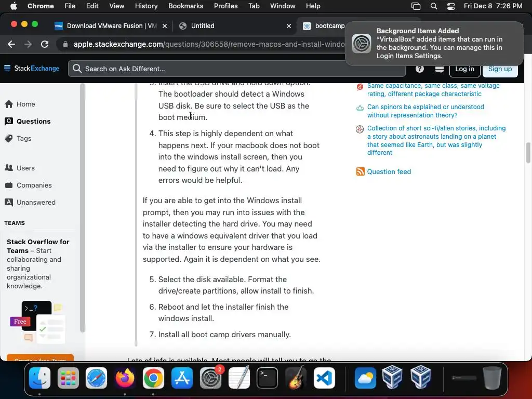Open the 'Collection of short sci-fi/alien stories' link
The width and height of the screenshot is (532, 399).
436,140
